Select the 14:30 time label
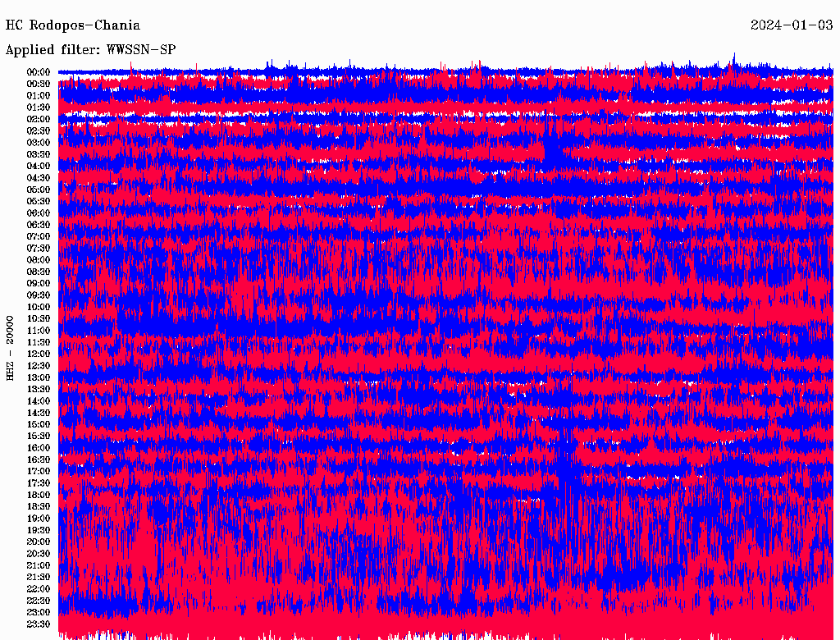Screen dimensions: 840x640 [39, 413]
